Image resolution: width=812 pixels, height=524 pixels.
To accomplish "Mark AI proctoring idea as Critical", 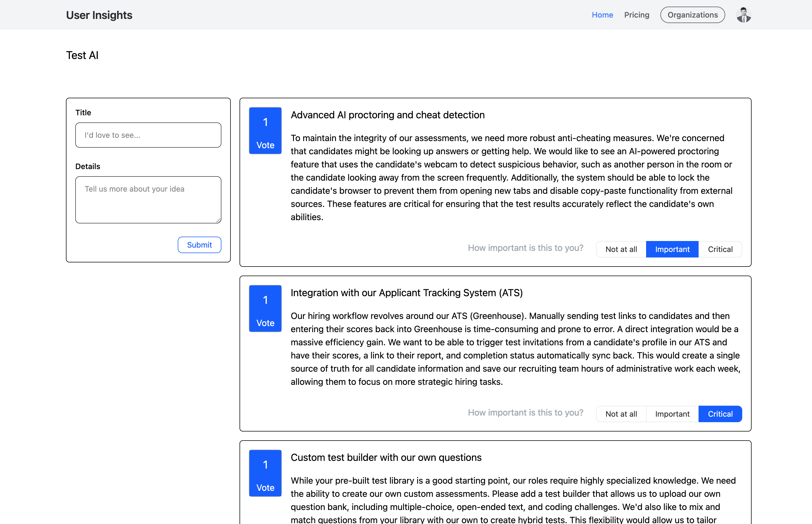I will 720,250.
